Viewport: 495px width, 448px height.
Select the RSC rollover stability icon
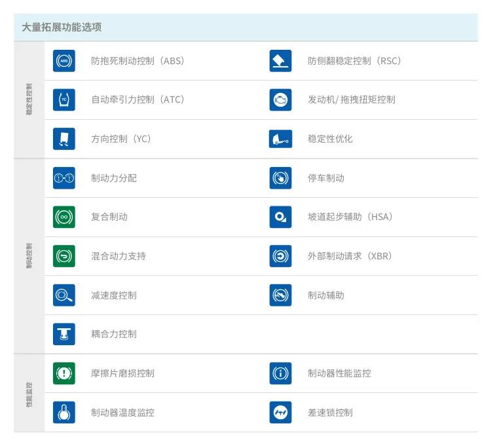[280, 61]
